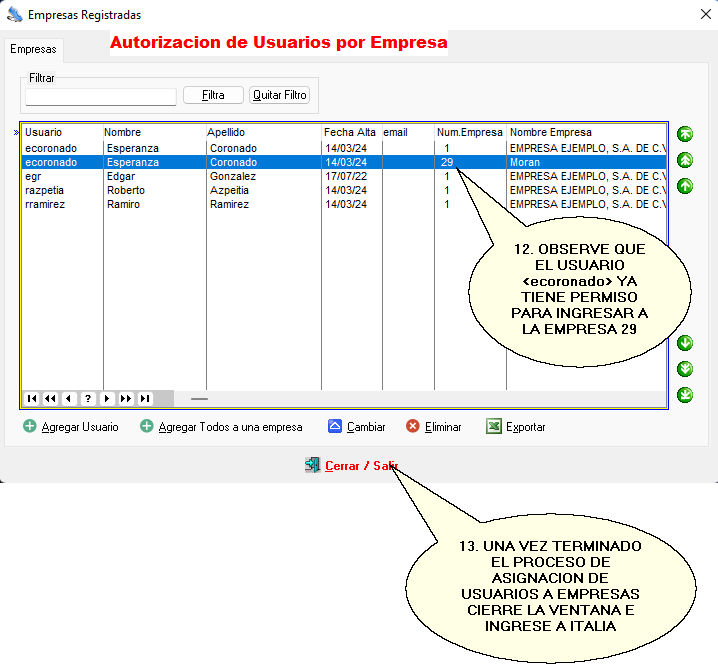Image resolution: width=718 pixels, height=666 pixels.
Task: Click the move-up single arrow green icon
Action: tap(685, 186)
